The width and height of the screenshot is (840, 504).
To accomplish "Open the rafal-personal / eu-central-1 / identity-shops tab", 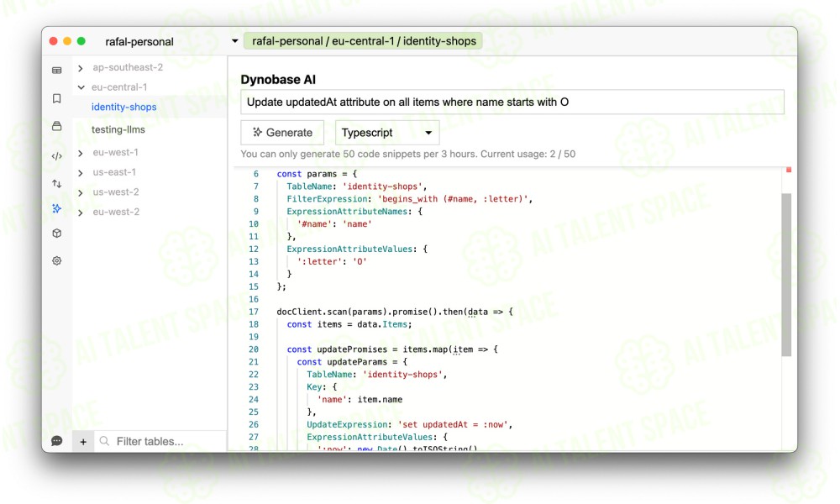I will pos(363,41).
